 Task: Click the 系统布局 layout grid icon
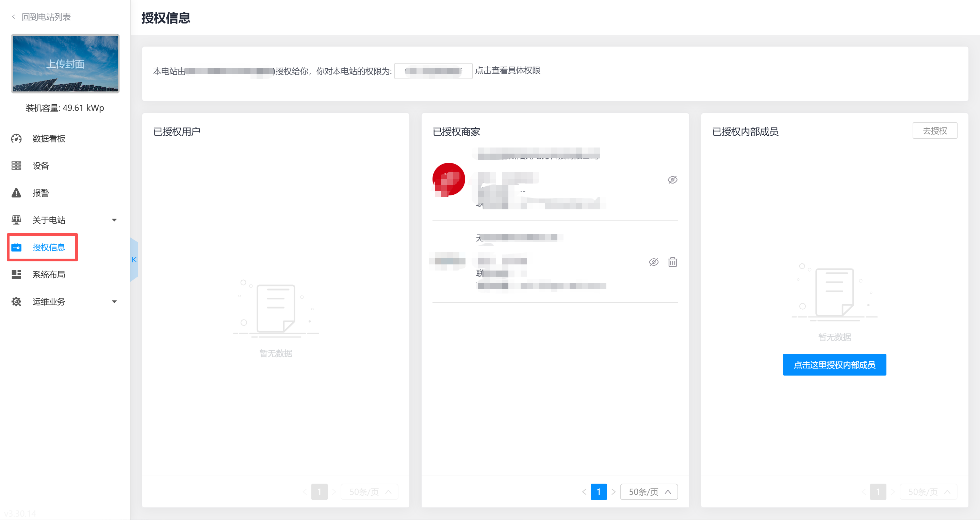pyautogui.click(x=16, y=274)
